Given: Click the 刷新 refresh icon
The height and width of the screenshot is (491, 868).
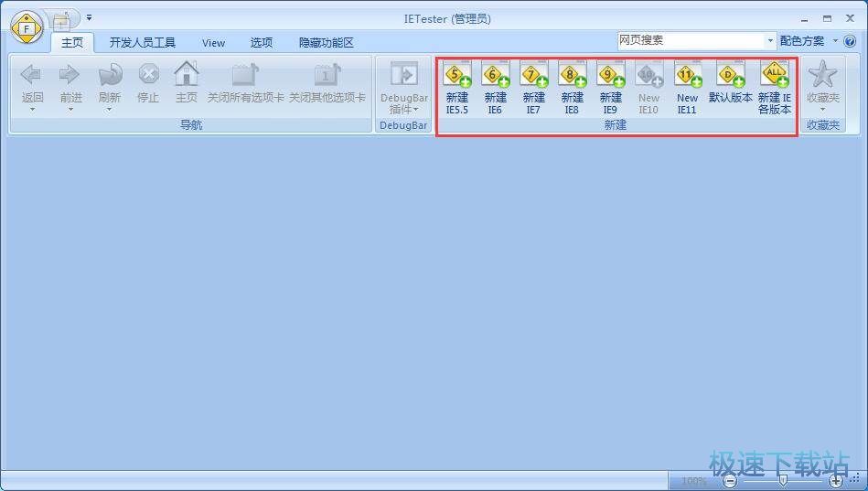Looking at the screenshot, I should click(109, 74).
